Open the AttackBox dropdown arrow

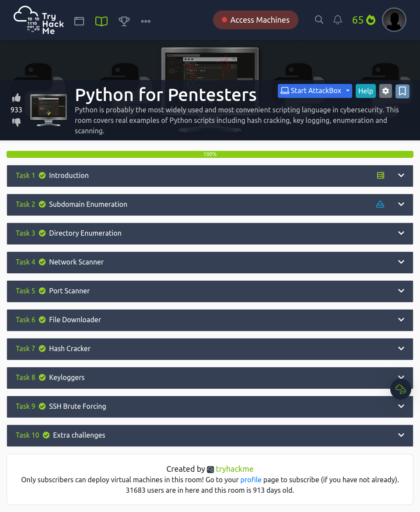(348, 91)
